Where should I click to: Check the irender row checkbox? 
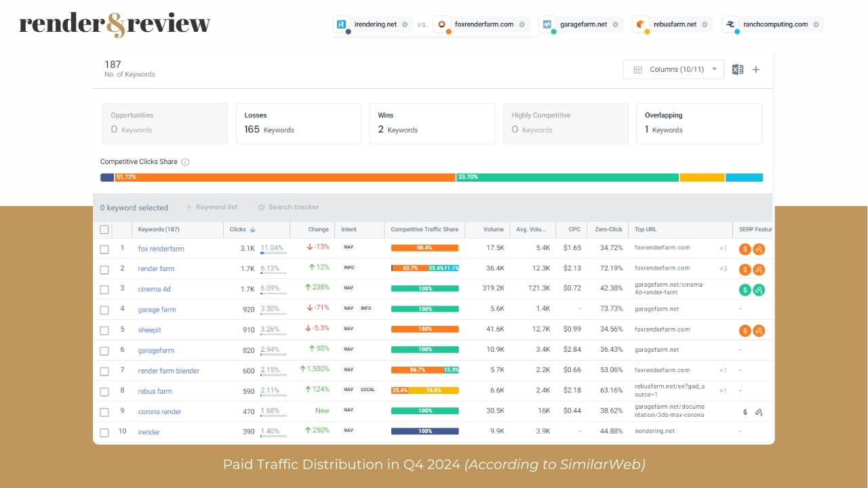click(104, 432)
